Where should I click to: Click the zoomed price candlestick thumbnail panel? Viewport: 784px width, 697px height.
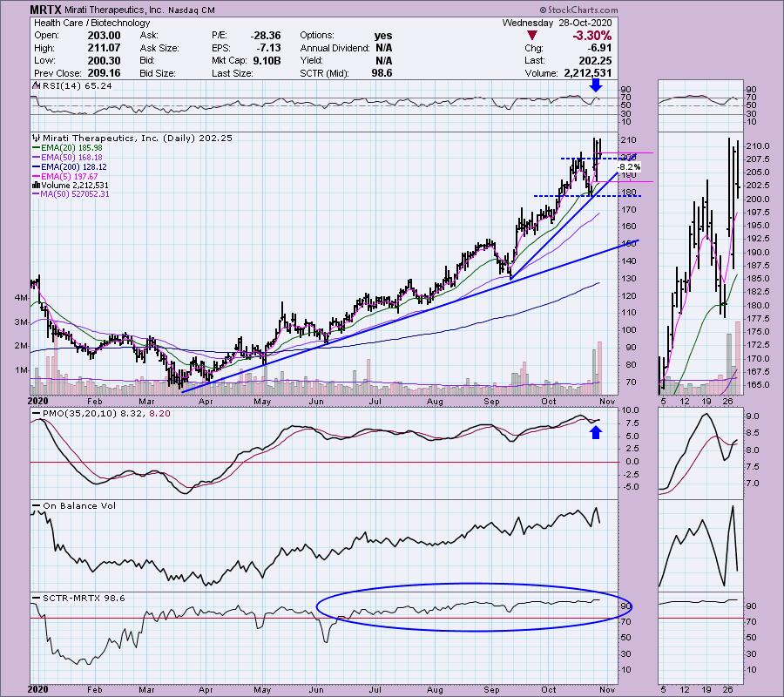tap(700, 264)
